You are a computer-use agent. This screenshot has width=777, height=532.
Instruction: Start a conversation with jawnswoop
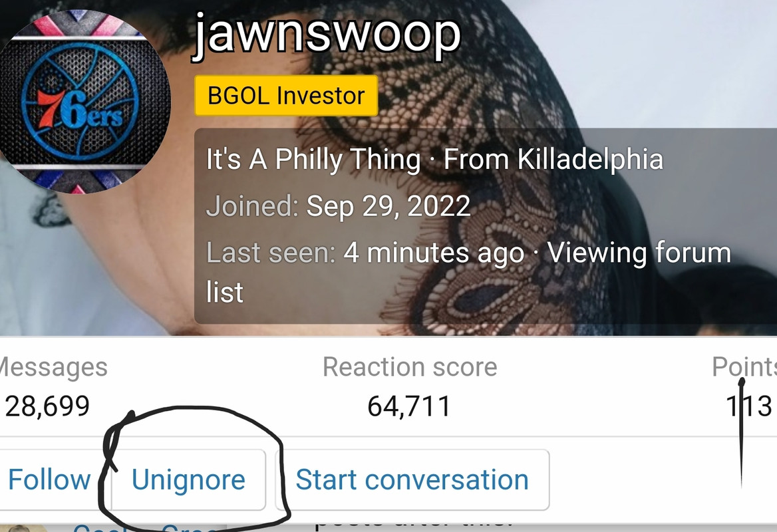click(x=412, y=479)
